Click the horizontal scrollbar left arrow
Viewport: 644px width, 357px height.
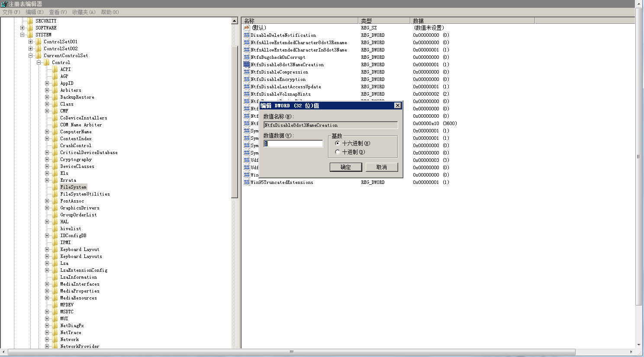pyautogui.click(x=4, y=352)
